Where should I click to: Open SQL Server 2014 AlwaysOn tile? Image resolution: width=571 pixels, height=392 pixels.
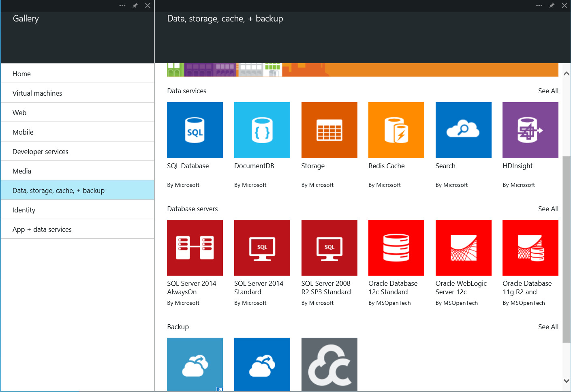point(195,248)
